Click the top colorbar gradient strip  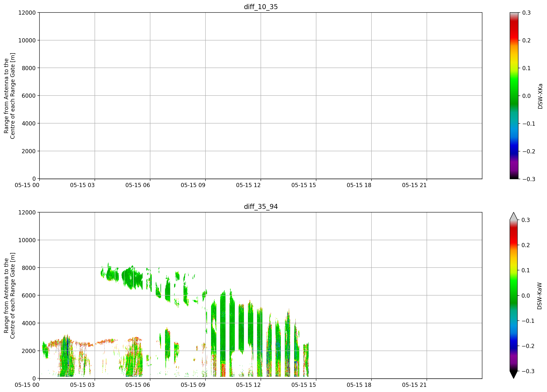[x=514, y=96]
